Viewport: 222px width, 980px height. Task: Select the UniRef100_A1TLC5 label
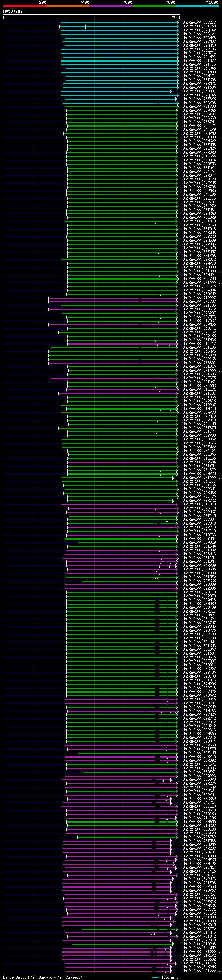click(199, 963)
